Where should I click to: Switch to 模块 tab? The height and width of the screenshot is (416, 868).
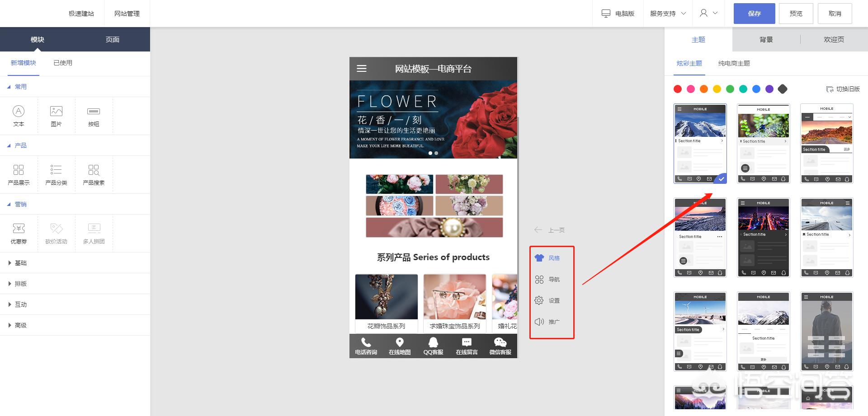[38, 39]
